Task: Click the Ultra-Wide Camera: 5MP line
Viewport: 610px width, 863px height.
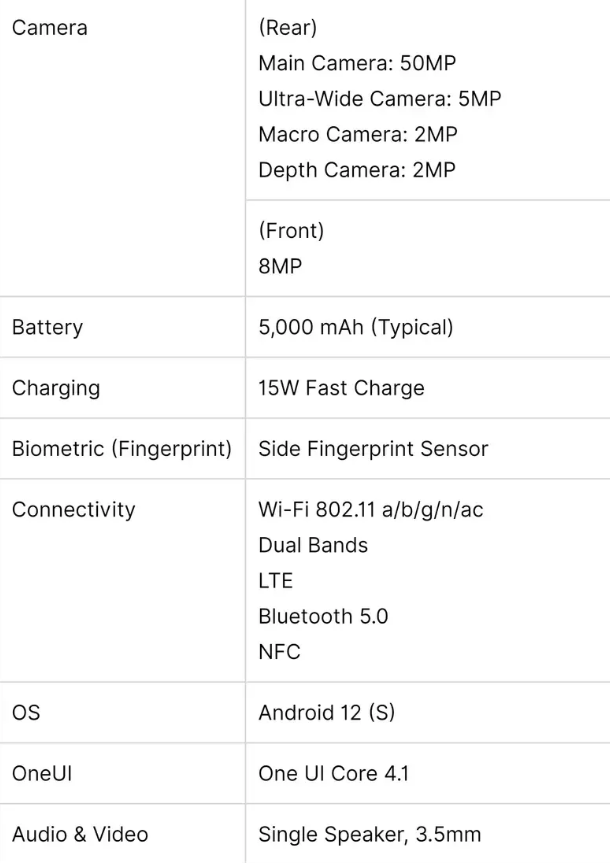Action: tap(380, 99)
